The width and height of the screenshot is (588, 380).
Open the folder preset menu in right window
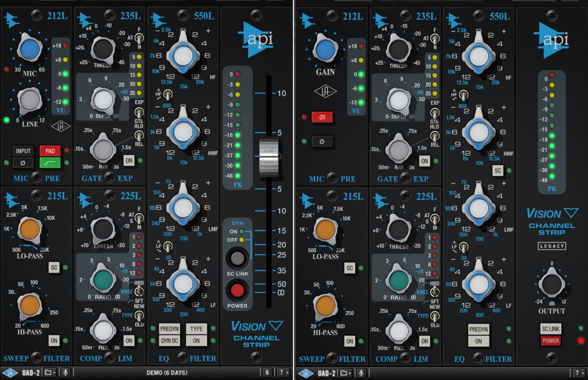tap(345, 373)
